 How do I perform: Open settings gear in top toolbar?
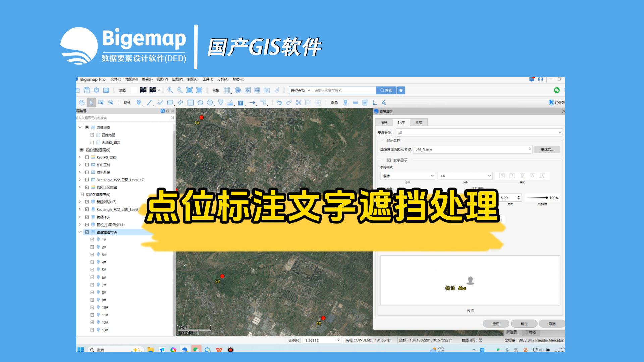click(x=97, y=90)
